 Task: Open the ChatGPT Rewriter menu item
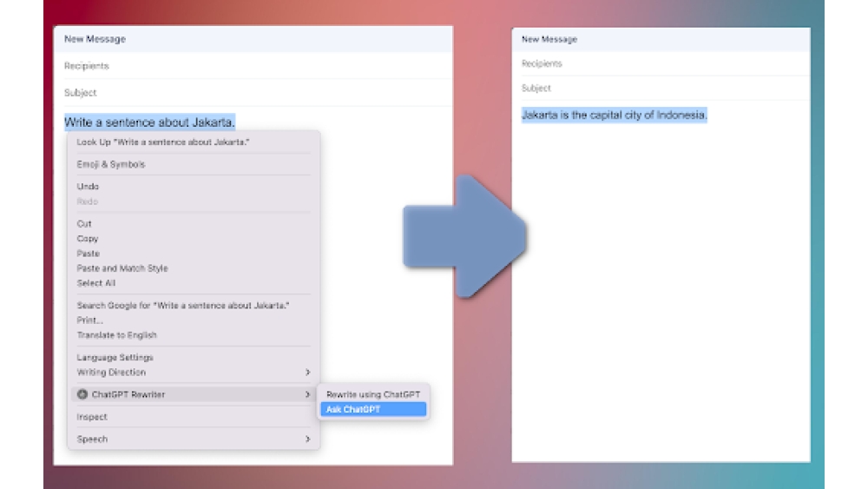coord(194,394)
